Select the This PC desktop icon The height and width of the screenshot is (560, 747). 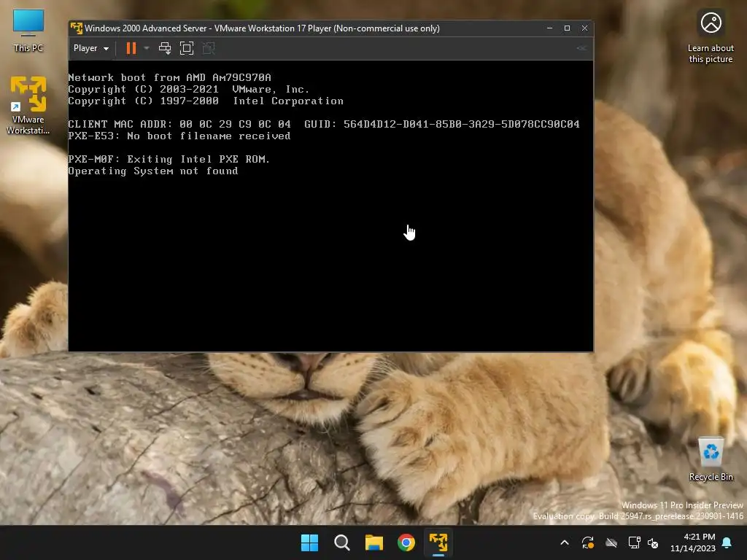(x=28, y=31)
